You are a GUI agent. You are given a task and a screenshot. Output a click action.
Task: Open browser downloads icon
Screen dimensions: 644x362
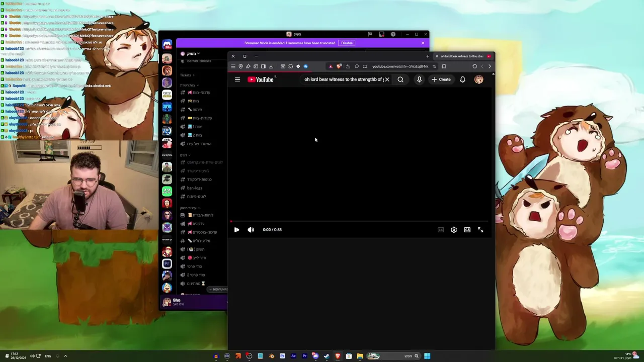[x=271, y=66]
